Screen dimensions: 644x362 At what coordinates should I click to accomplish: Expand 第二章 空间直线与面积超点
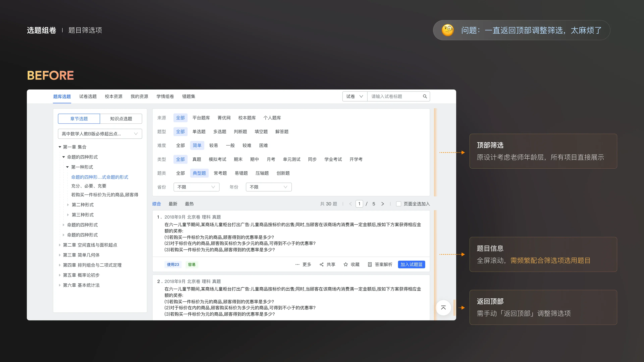coord(60,245)
